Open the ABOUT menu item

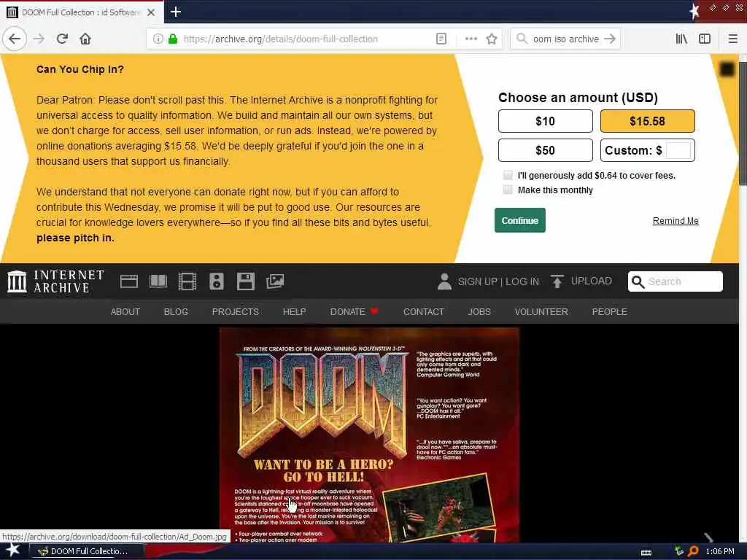[125, 312]
